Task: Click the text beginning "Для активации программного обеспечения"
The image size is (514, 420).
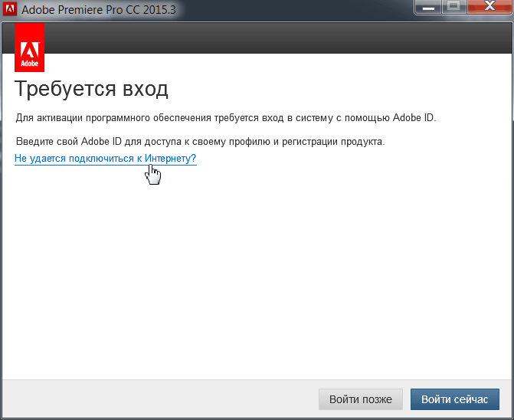Action: click(x=225, y=118)
